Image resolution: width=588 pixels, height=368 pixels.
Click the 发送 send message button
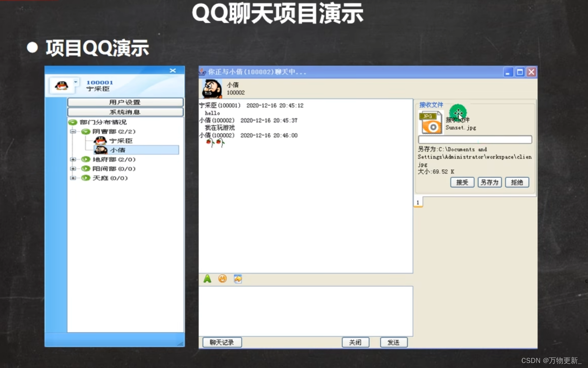[393, 342]
